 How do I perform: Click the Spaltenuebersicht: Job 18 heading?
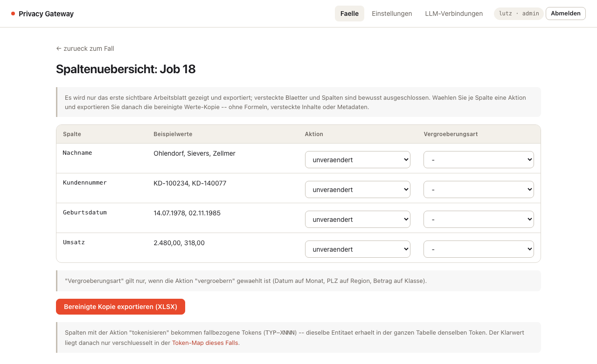click(x=125, y=69)
